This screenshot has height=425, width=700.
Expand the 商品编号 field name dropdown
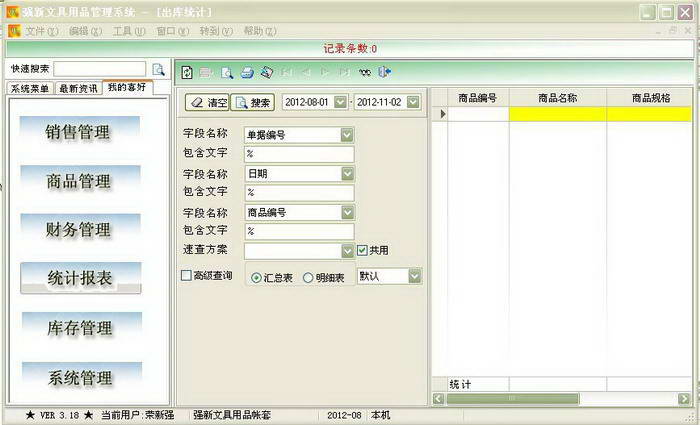pos(347,212)
